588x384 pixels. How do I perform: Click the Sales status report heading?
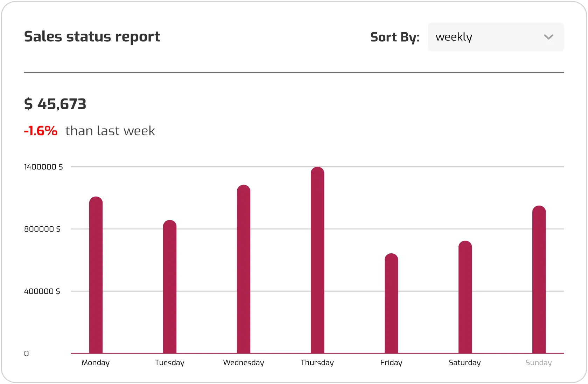click(x=92, y=37)
